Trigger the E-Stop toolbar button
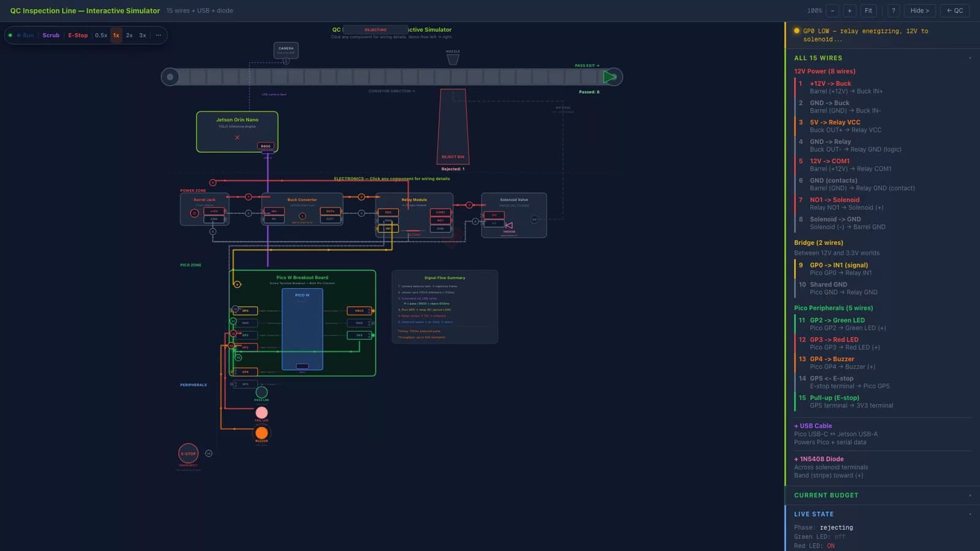This screenshot has height=551, width=980. (78, 36)
